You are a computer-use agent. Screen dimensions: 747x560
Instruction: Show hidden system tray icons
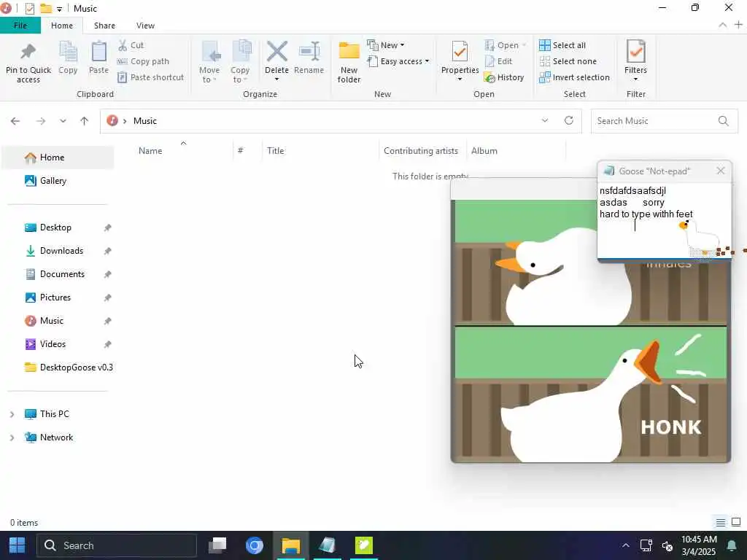[625, 545]
